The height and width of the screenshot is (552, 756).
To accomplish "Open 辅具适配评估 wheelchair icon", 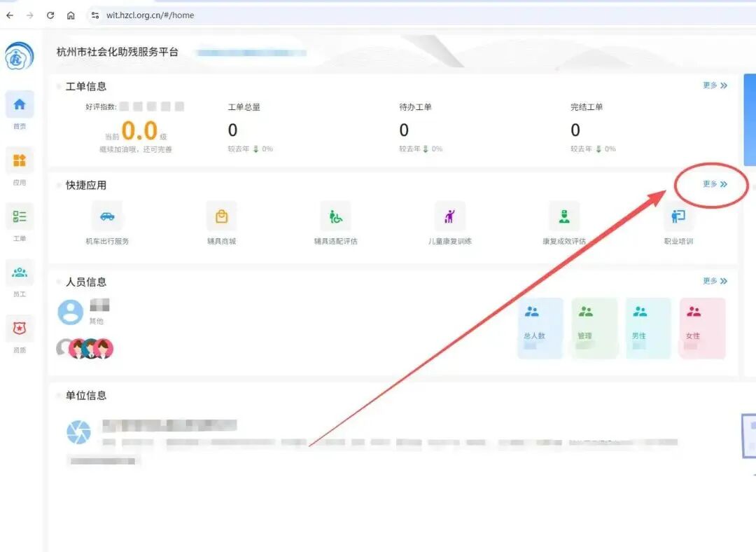I will click(335, 216).
